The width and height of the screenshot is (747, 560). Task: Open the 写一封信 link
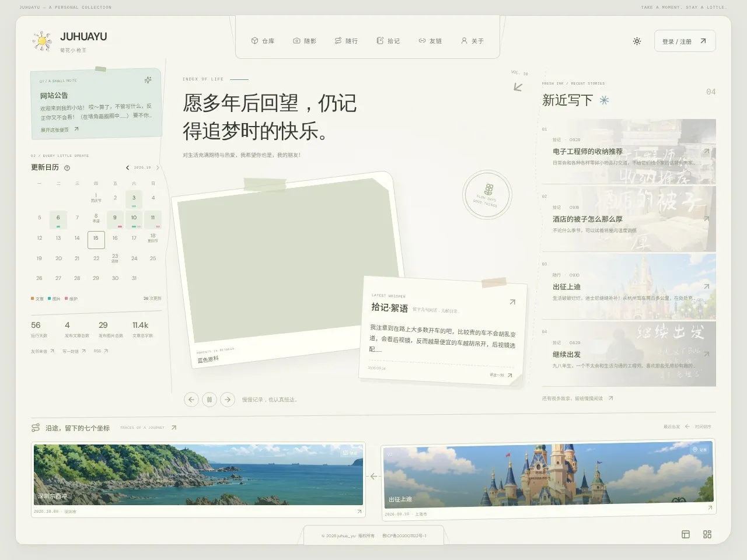(74, 351)
